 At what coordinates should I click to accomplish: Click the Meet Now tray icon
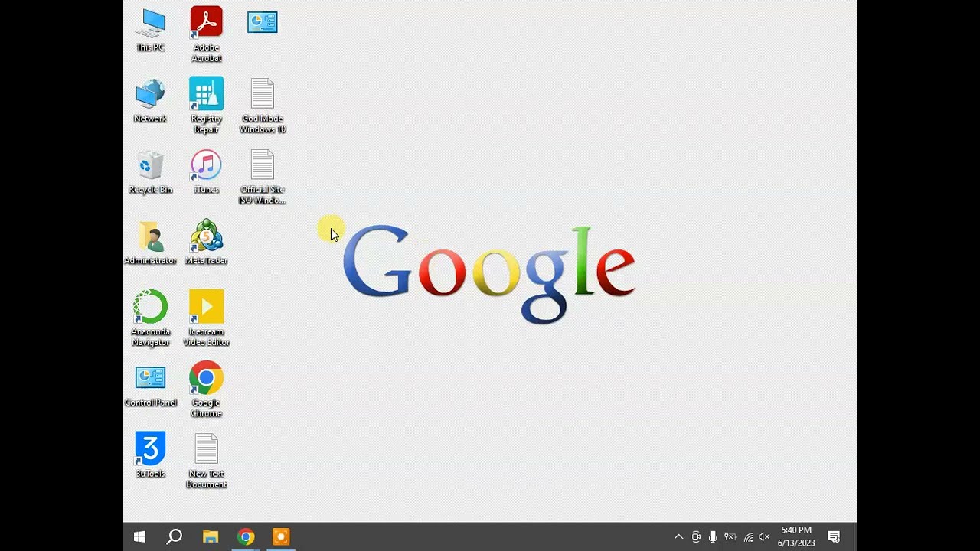pos(696,537)
